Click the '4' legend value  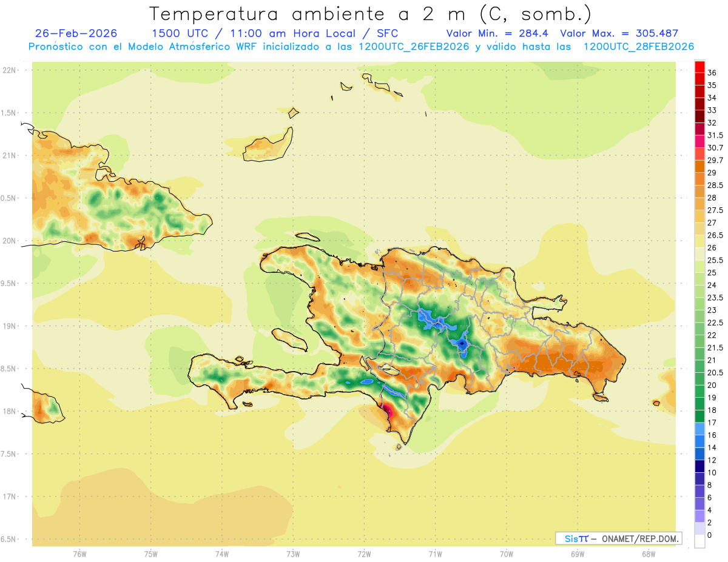tap(710, 510)
